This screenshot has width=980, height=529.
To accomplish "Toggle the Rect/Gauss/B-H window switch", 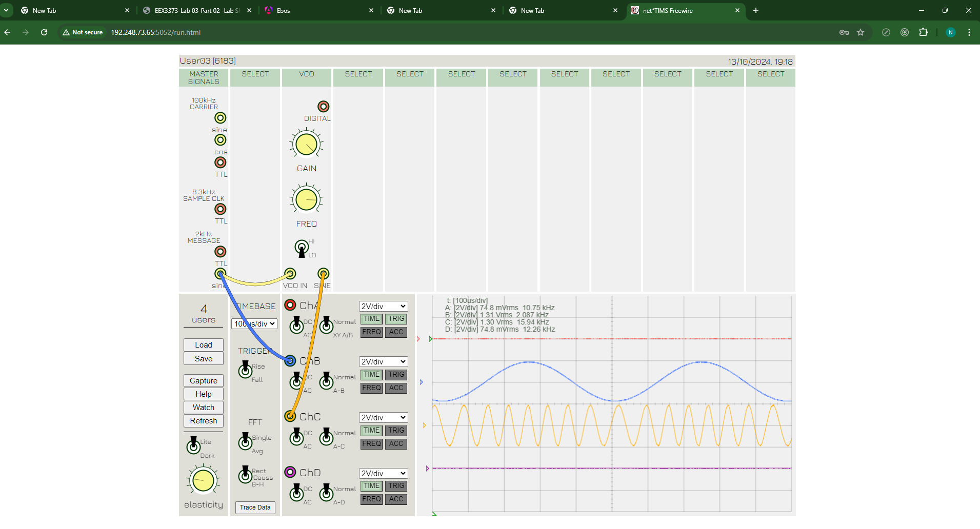I will point(245,475).
